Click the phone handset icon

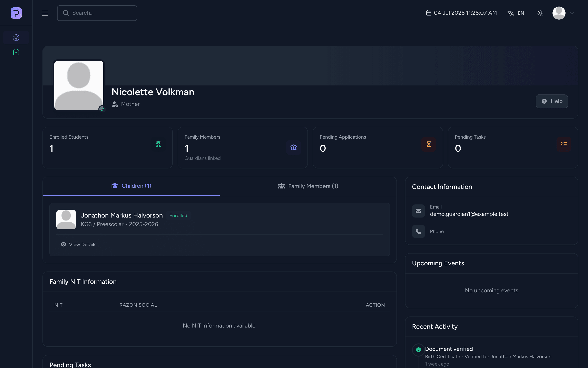[x=418, y=231]
